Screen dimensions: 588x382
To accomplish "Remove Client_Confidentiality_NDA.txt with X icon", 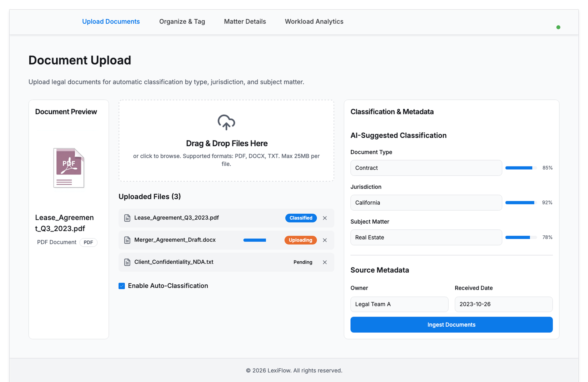I will coord(325,262).
